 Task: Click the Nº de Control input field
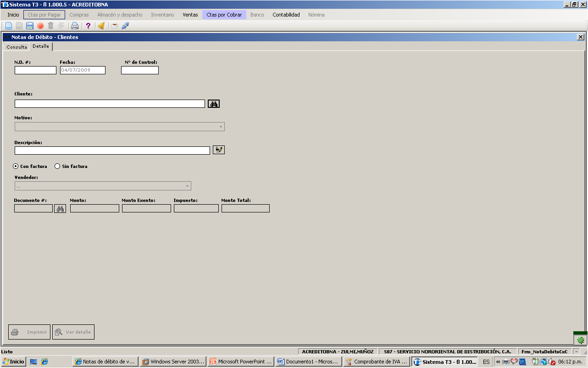click(x=140, y=70)
